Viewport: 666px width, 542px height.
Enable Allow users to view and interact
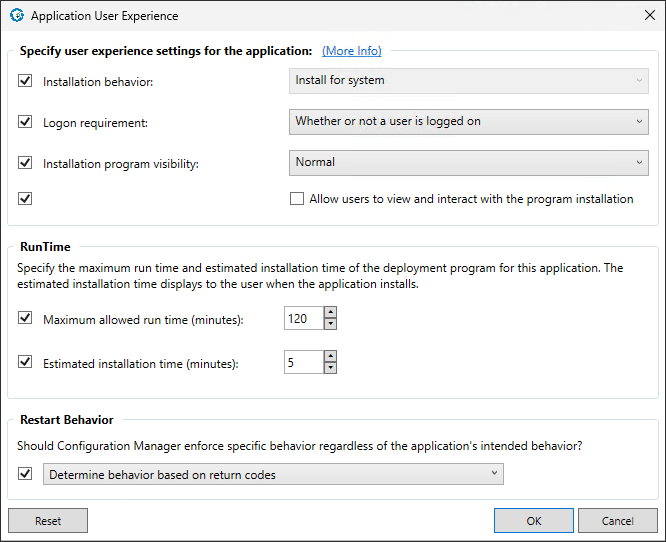297,199
